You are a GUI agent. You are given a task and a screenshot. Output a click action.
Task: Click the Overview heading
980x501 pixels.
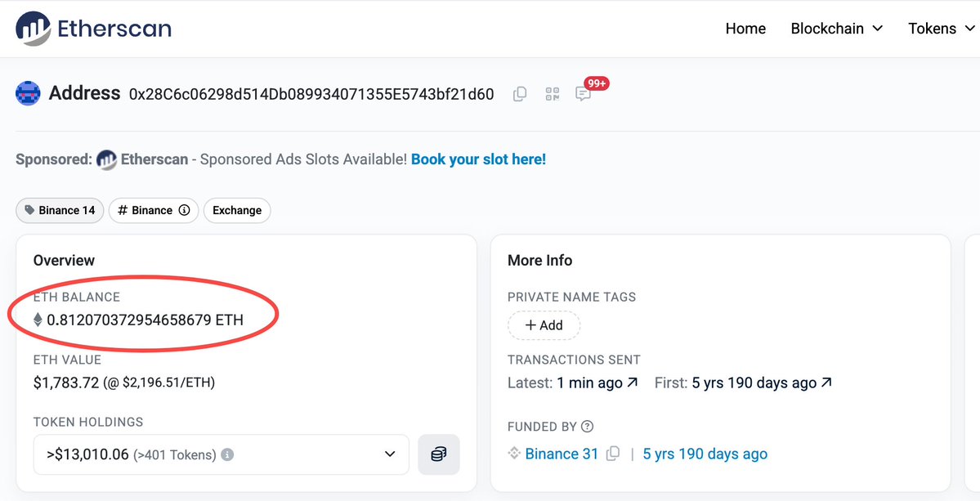click(x=65, y=261)
